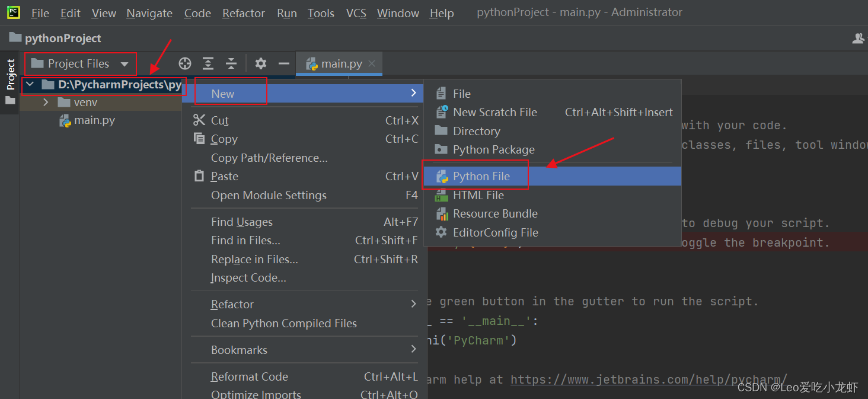Open the VCS menu
The height and width of the screenshot is (399, 868).
point(356,13)
